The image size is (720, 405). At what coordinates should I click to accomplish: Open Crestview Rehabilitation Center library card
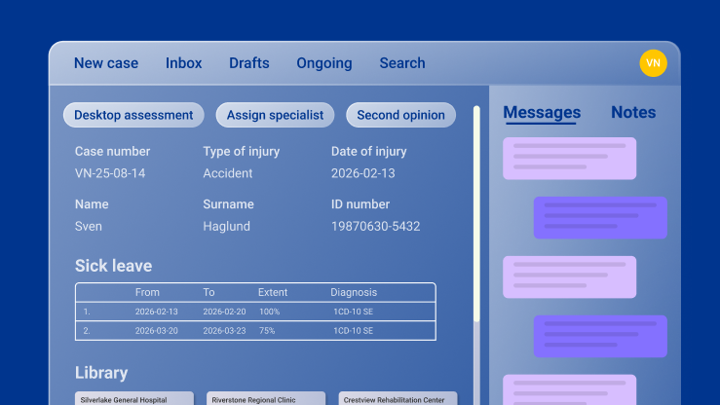(397, 398)
